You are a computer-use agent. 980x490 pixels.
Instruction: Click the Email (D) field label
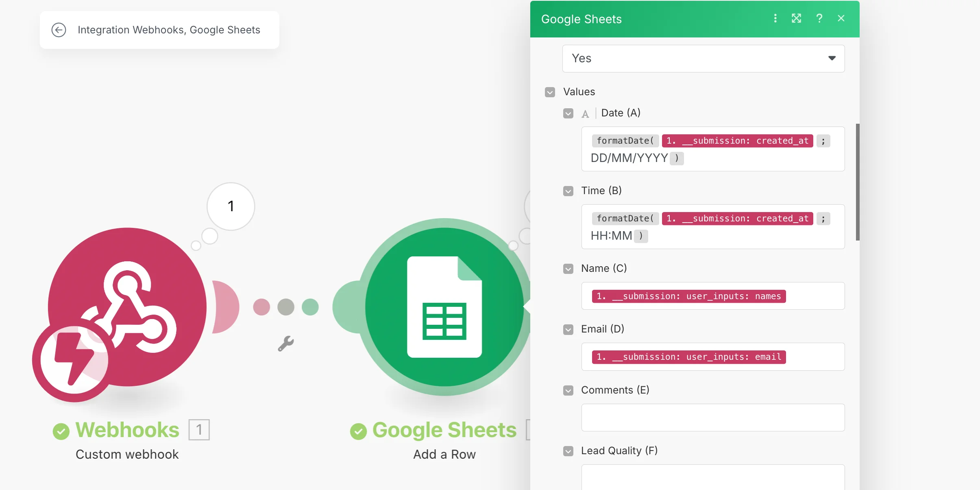(x=602, y=329)
